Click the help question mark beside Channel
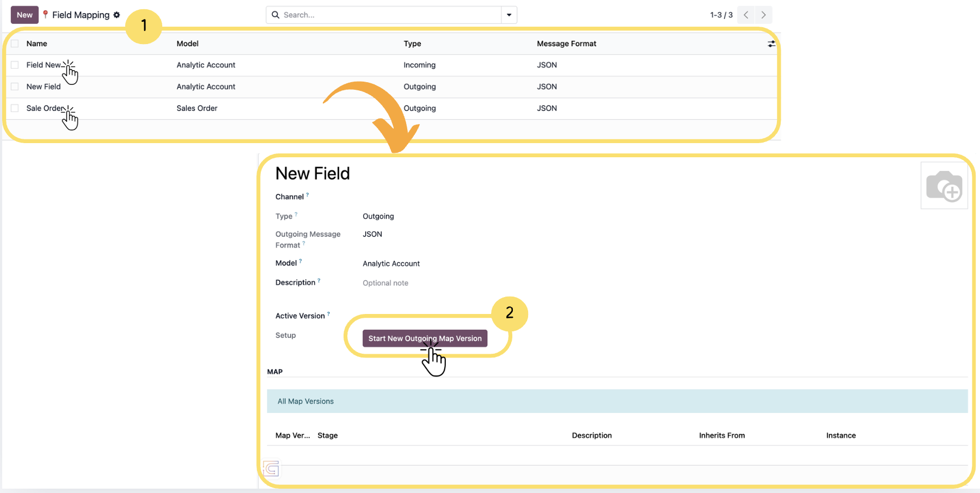Image resolution: width=980 pixels, height=493 pixels. 307,195
